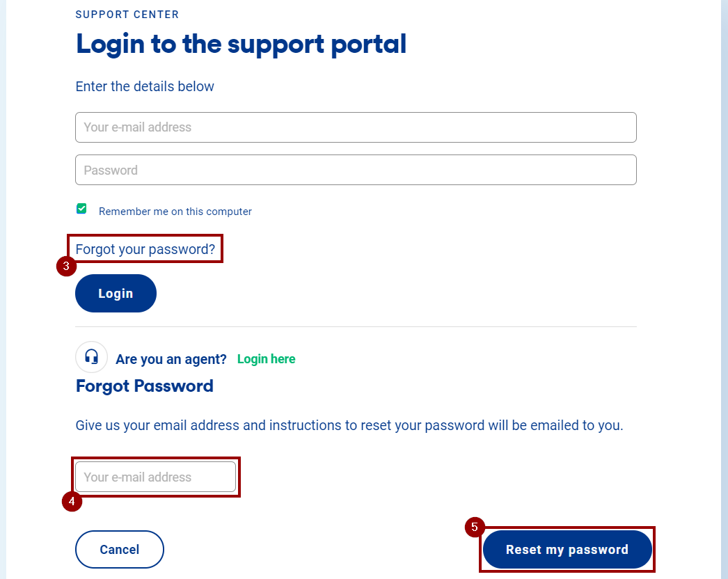Click the red step 5 marker
This screenshot has height=579, width=728.
click(x=474, y=527)
